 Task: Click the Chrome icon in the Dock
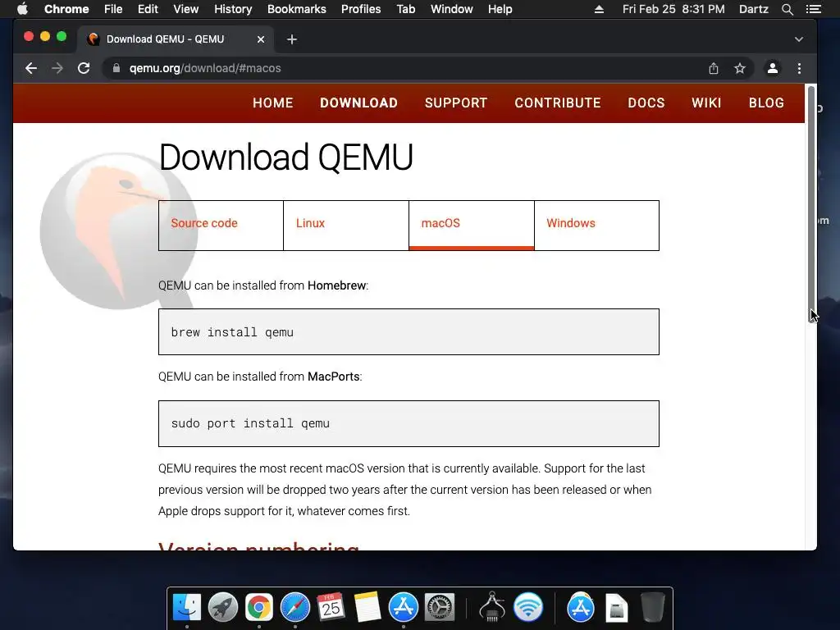[x=258, y=608]
